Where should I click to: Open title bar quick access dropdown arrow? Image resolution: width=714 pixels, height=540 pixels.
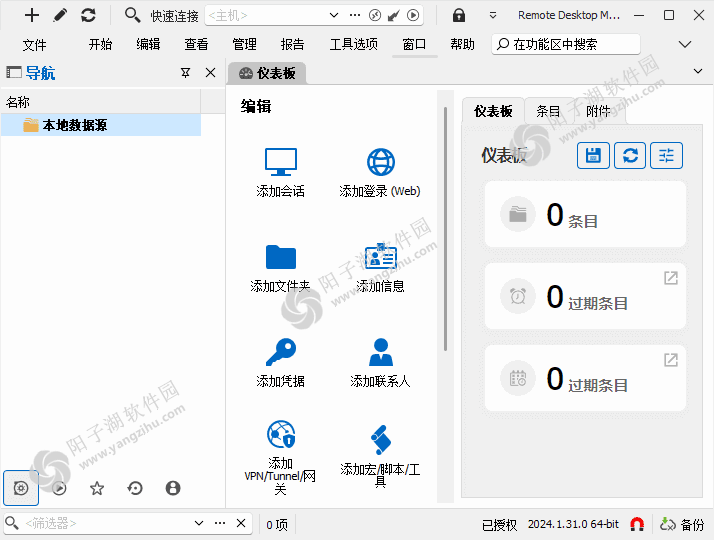(x=493, y=15)
